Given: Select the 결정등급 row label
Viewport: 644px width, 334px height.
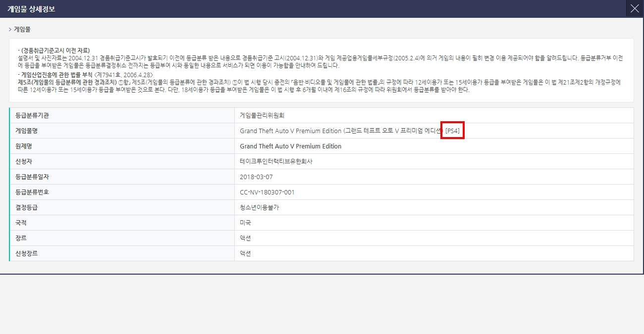Looking at the screenshot, I should [x=27, y=208].
